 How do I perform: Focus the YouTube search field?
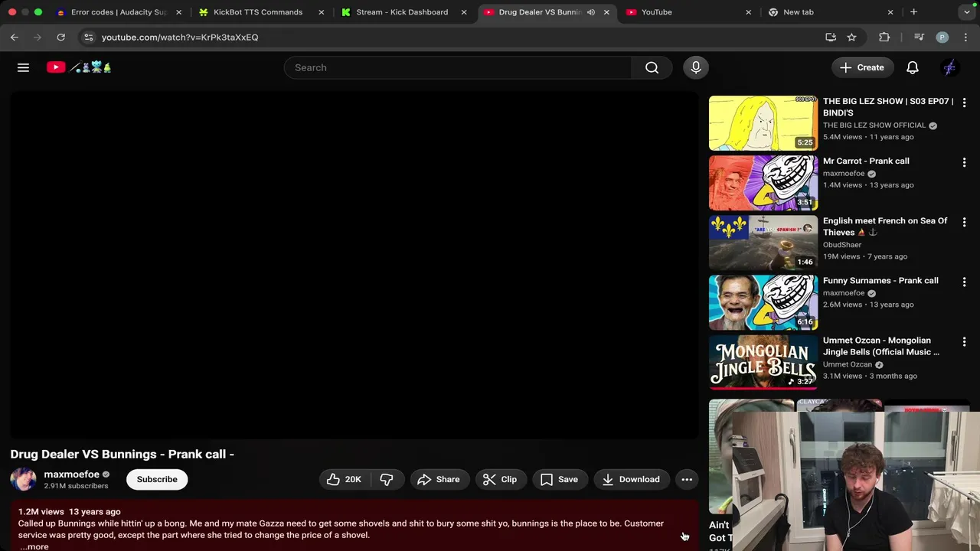(x=458, y=67)
